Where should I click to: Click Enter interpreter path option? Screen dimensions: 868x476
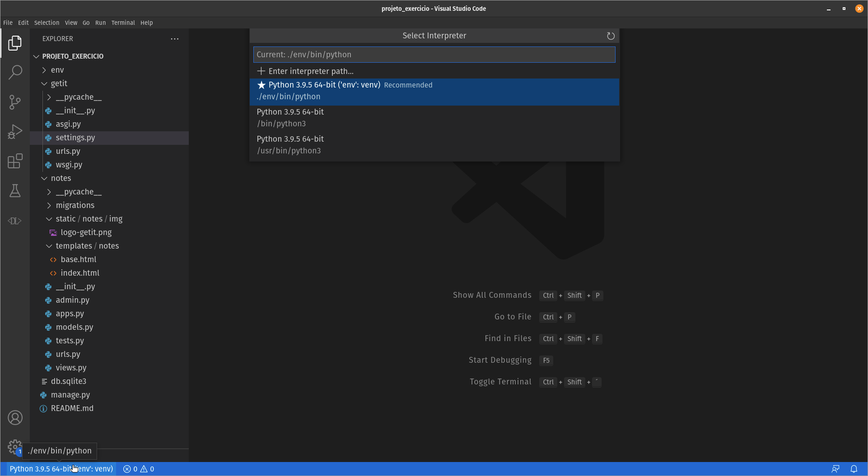pyautogui.click(x=434, y=71)
